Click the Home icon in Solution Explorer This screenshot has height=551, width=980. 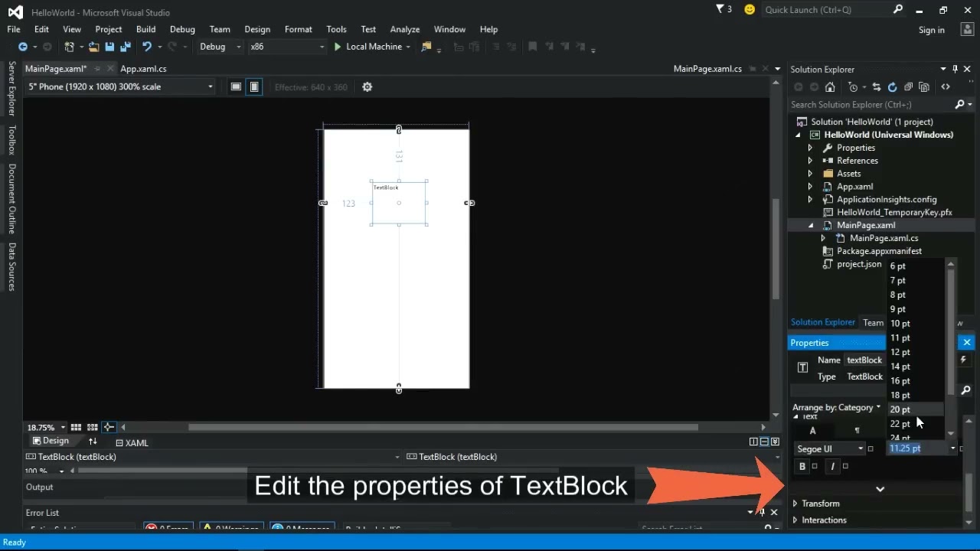829,86
